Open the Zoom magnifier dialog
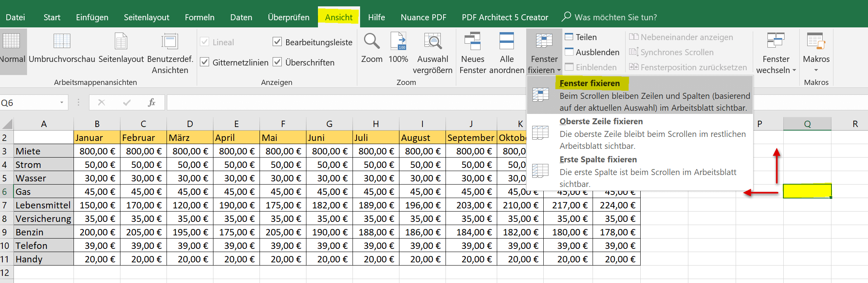 tap(372, 48)
